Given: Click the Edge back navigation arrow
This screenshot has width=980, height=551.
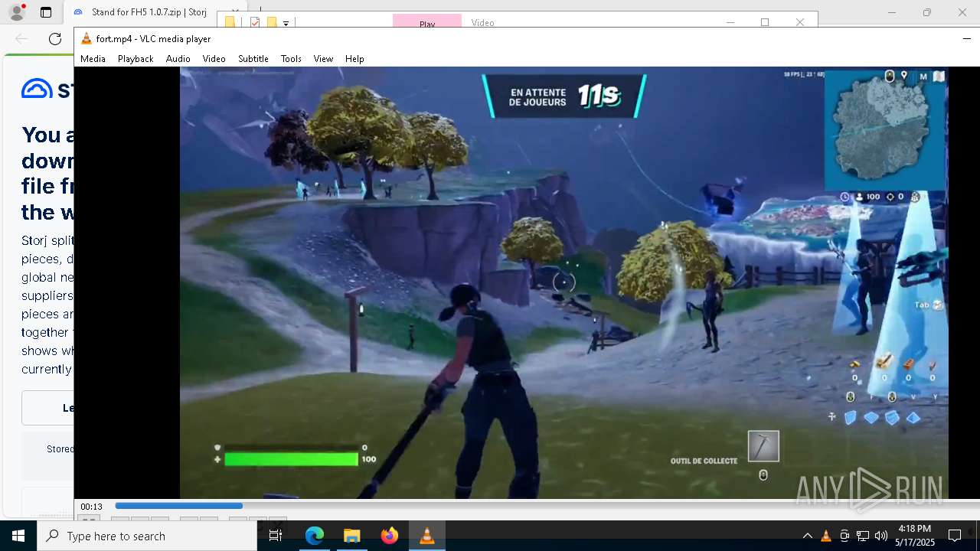Looking at the screenshot, I should tap(21, 39).
